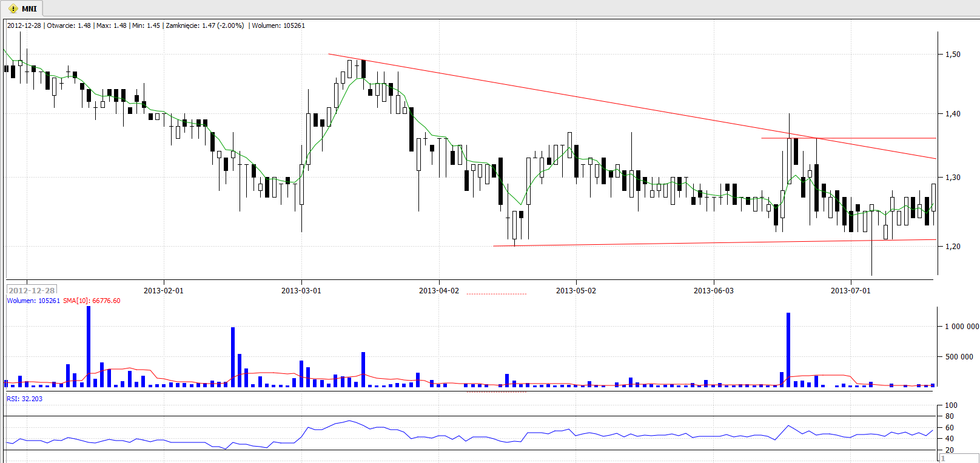This screenshot has height=463, width=980.
Task: Click the Zamknięcie: 1.47 (-2.00%) header value
Action: pyautogui.click(x=205, y=25)
